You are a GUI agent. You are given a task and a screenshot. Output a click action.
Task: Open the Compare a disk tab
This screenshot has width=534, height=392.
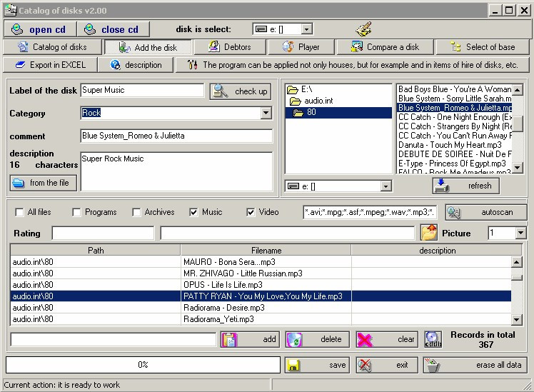385,47
